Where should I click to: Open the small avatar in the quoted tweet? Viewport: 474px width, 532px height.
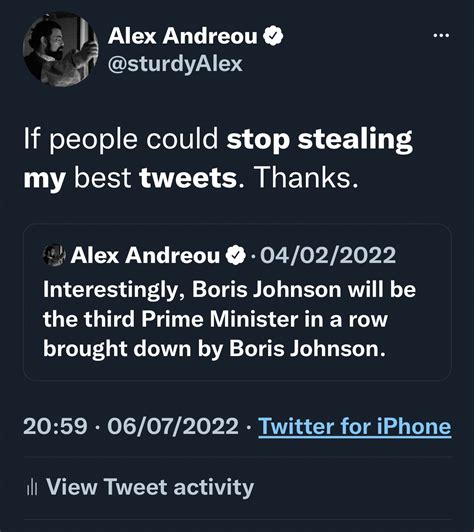[54, 255]
